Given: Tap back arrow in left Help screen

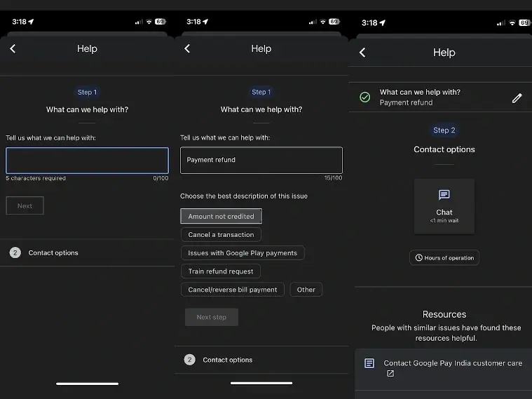Looking at the screenshot, I should pyautogui.click(x=13, y=48).
